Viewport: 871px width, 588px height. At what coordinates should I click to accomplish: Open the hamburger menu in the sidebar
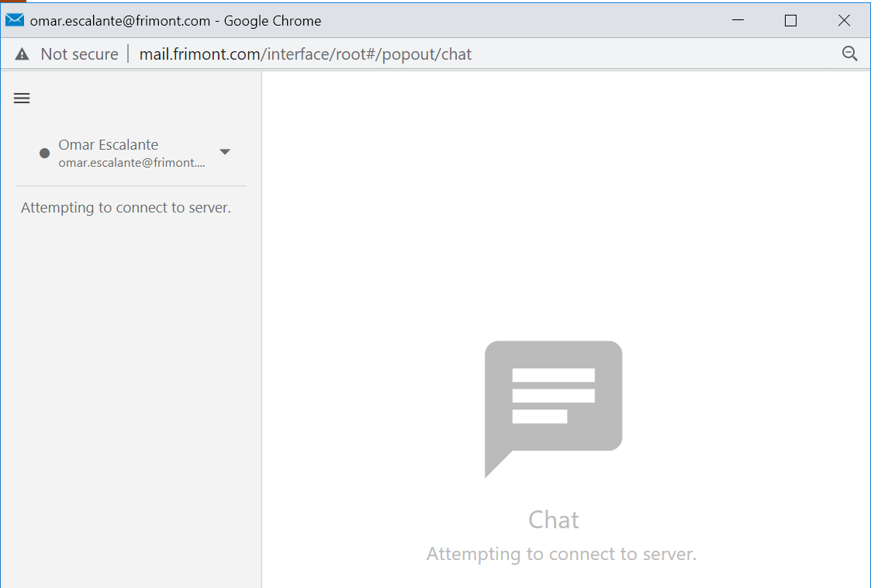click(x=22, y=99)
